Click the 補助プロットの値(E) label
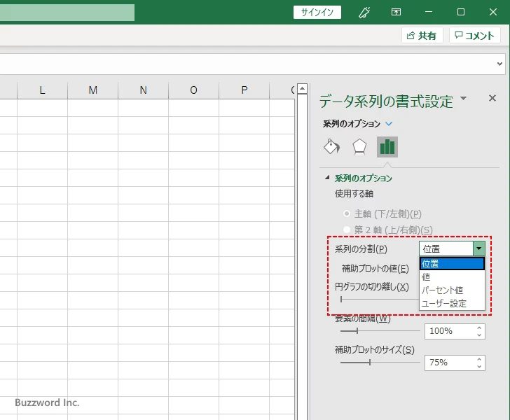 click(x=375, y=269)
